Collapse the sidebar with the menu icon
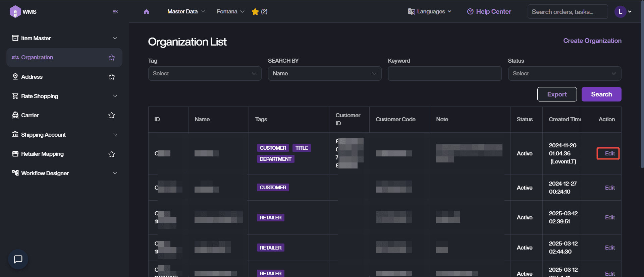 [x=115, y=12]
